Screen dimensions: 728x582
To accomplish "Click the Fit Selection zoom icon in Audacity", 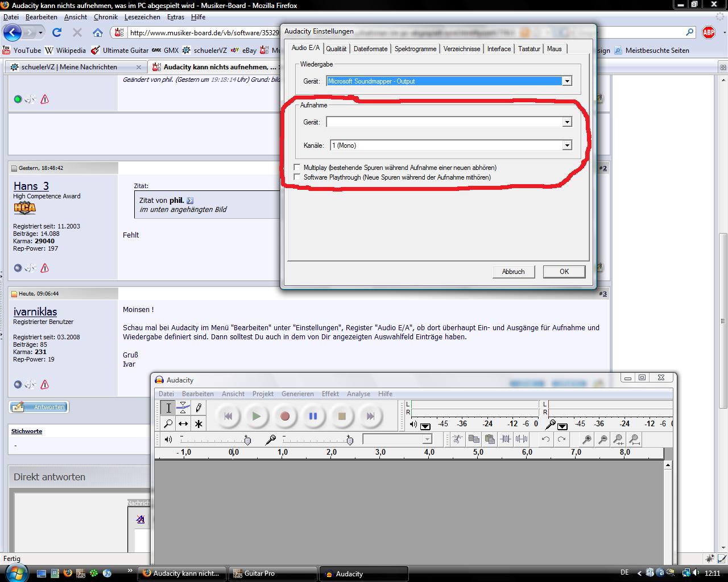I will (x=618, y=439).
